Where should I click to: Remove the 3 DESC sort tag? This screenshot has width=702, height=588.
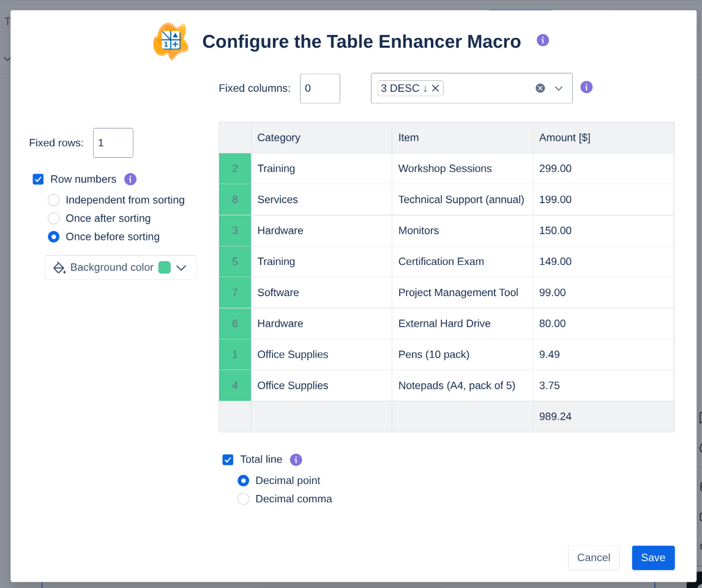point(436,88)
